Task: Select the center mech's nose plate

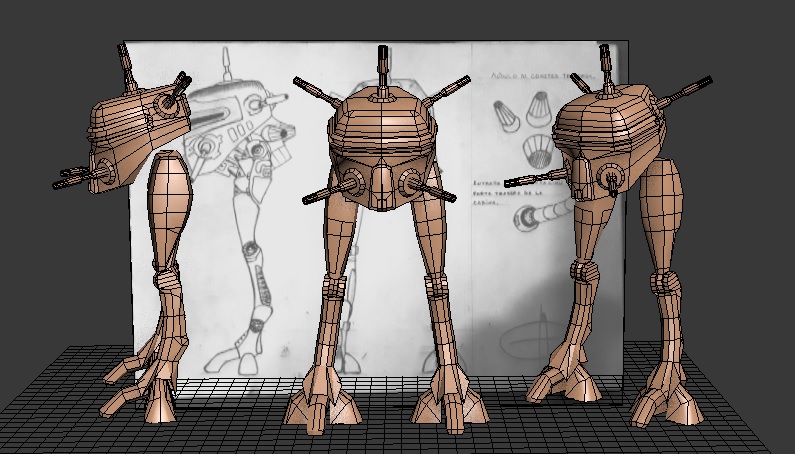Action: 382,184
